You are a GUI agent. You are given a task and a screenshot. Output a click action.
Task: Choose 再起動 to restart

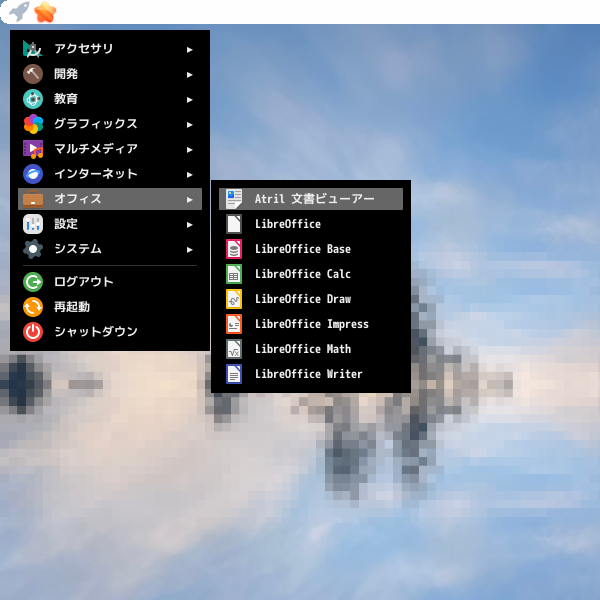(x=110, y=307)
